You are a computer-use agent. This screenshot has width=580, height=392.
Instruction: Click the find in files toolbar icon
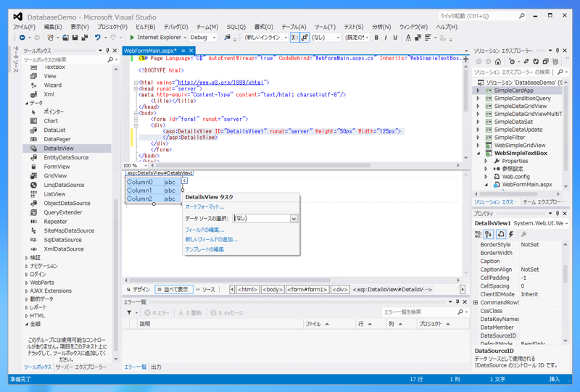227,38
